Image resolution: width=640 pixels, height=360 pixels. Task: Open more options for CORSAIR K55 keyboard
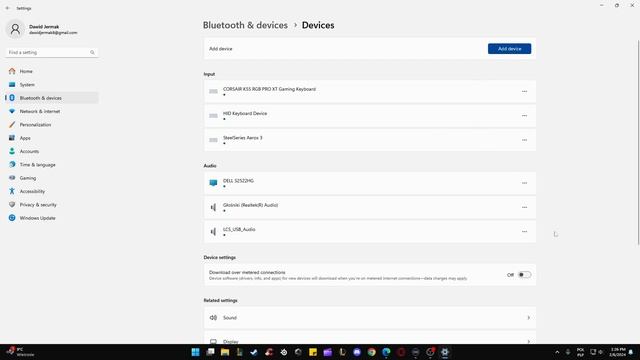click(524, 91)
